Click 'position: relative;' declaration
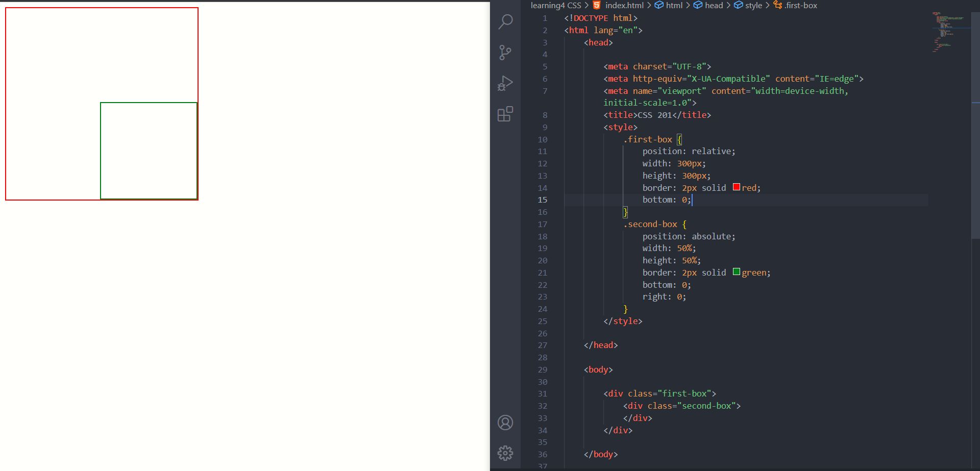The height and width of the screenshot is (471, 980). [x=689, y=152]
